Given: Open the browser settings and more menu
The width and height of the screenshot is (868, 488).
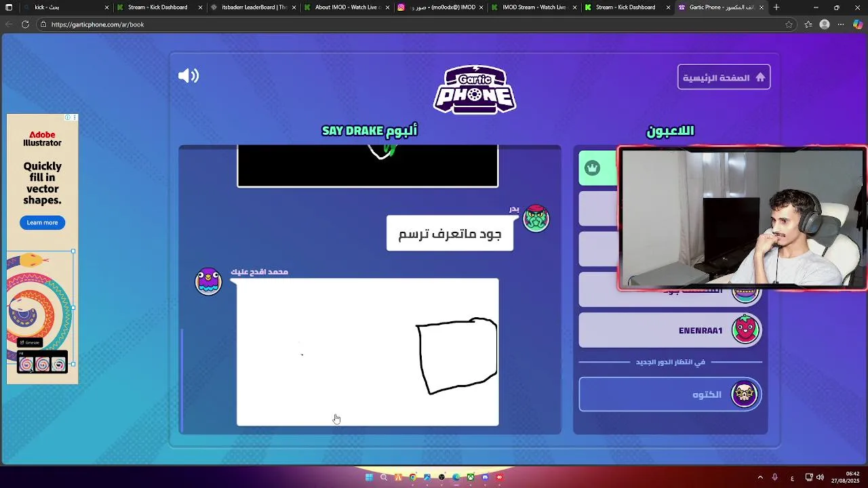Looking at the screenshot, I should (841, 24).
